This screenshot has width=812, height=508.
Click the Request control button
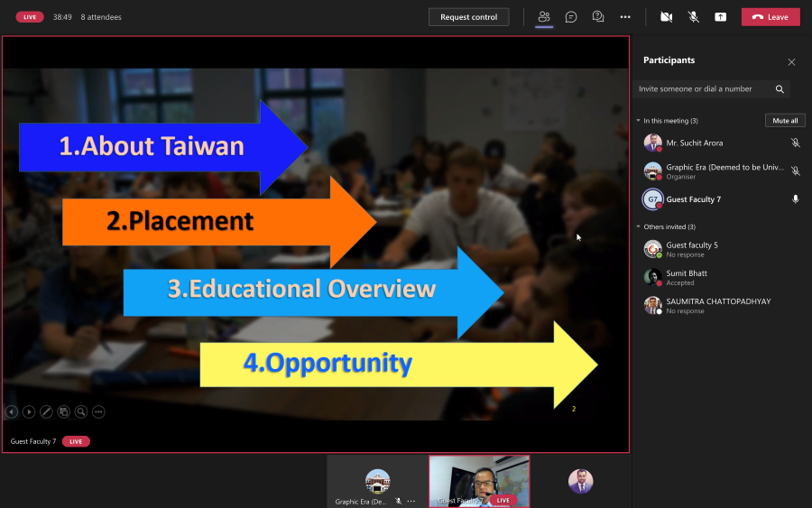coord(468,17)
